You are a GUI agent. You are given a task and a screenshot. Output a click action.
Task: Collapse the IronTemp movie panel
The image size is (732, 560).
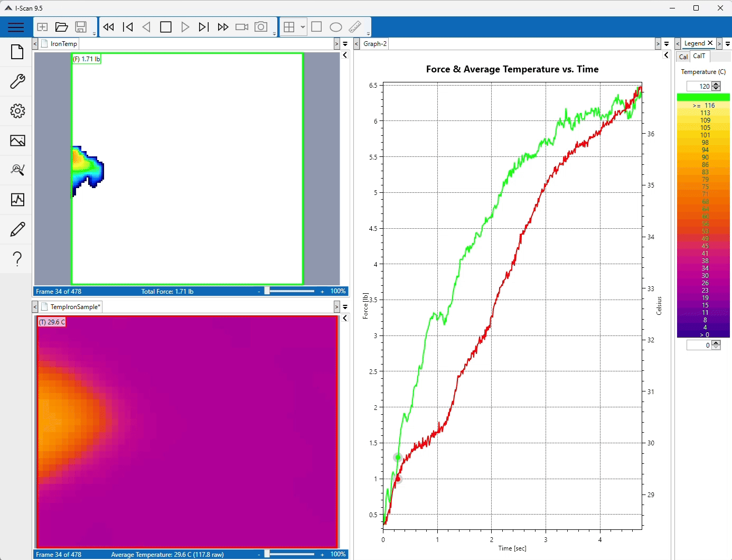click(344, 55)
